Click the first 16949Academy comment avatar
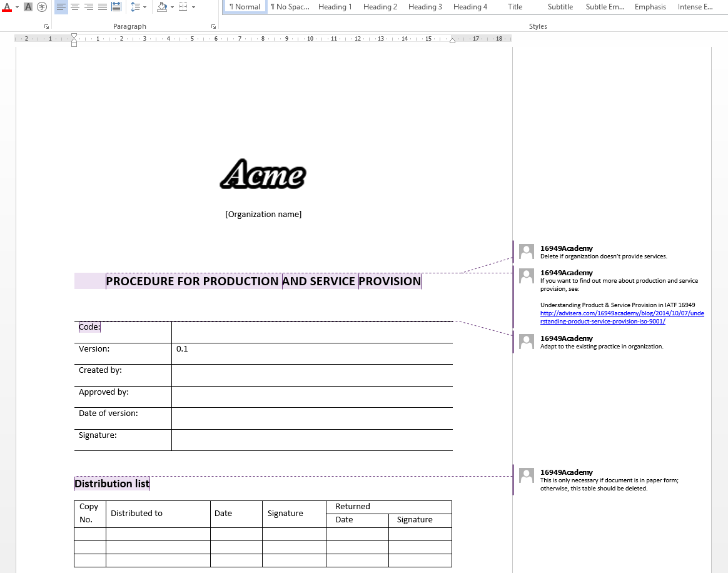Viewport: 728px width, 573px height. 526,251
